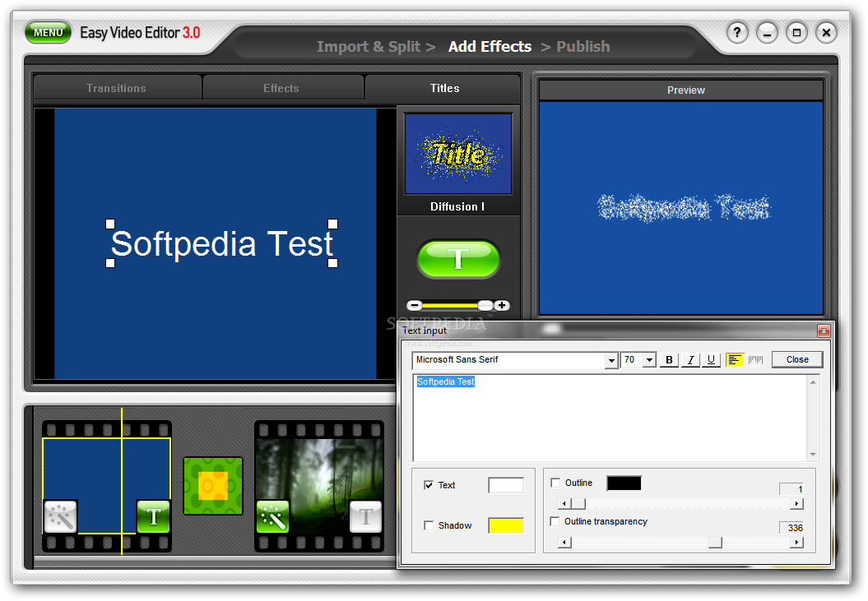Image resolution: width=868 pixels, height=601 pixels.
Task: Open the yellow shadow color swatch
Action: pyautogui.click(x=506, y=525)
